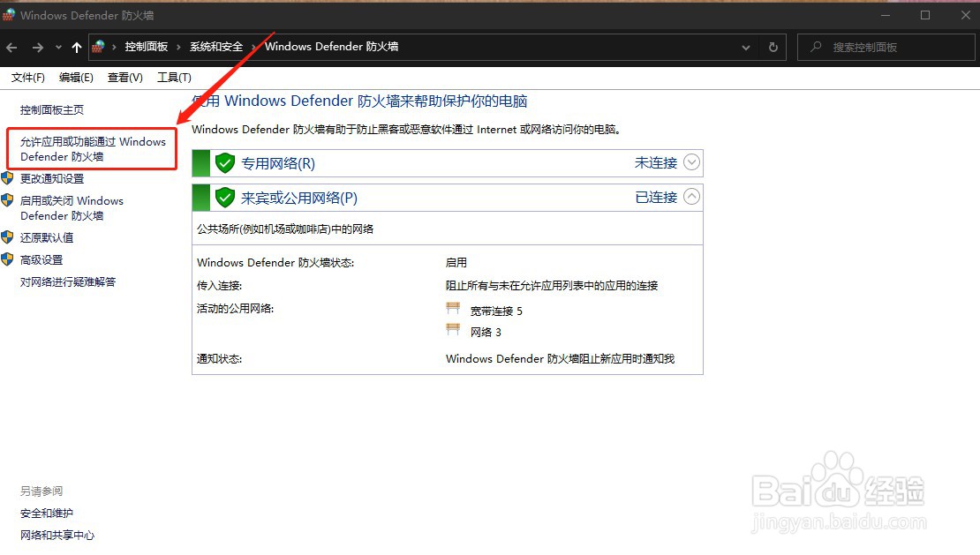Open 网络和共享中心 link
Viewport: 980px width, 555px height.
point(57,535)
